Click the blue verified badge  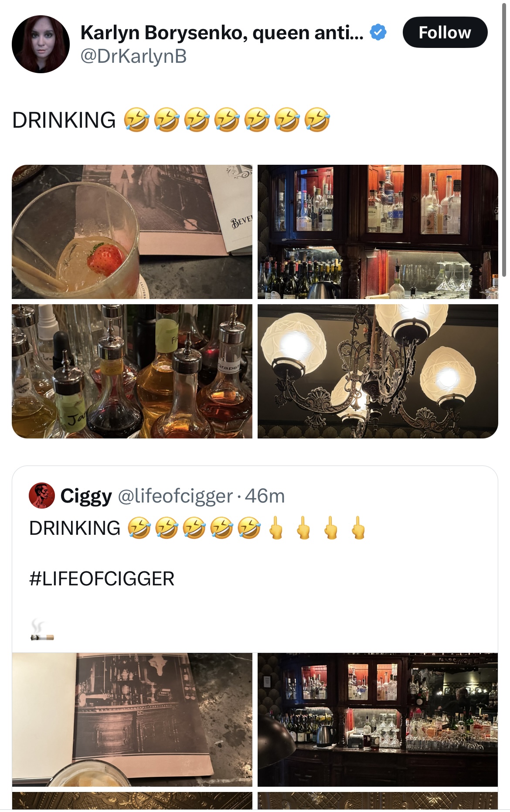[x=378, y=32]
